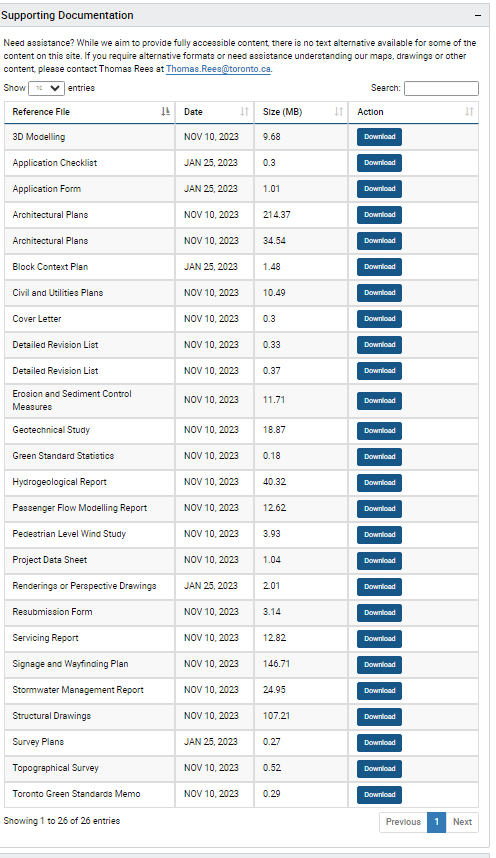Download the Pedestrian Level Wind Study
The height and width of the screenshot is (858, 496).
[379, 535]
